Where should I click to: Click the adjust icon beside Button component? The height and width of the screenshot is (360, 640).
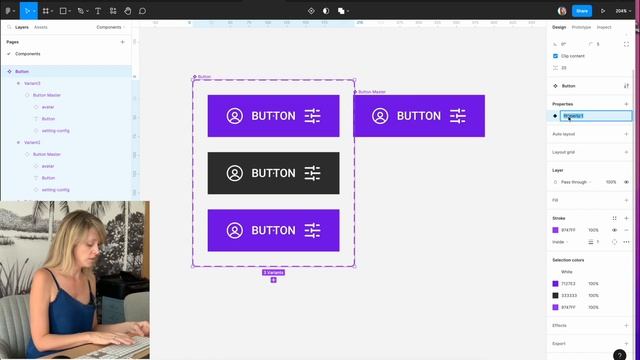(x=626, y=86)
